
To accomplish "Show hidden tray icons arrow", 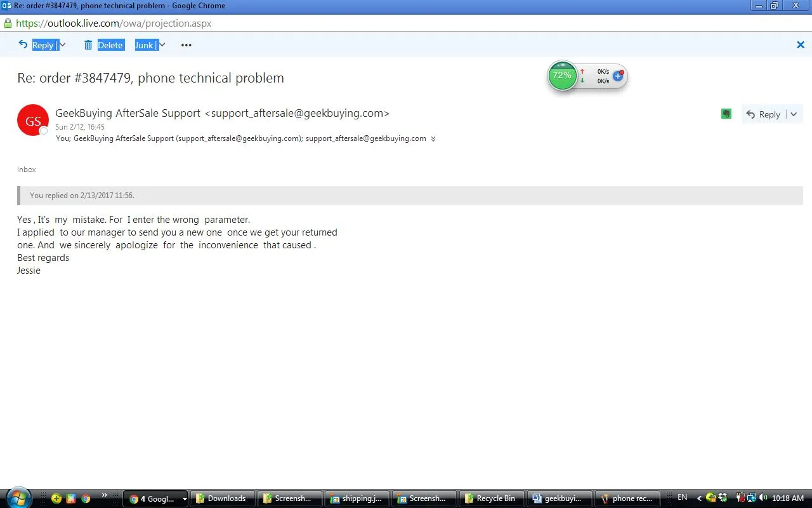I will 699,498.
